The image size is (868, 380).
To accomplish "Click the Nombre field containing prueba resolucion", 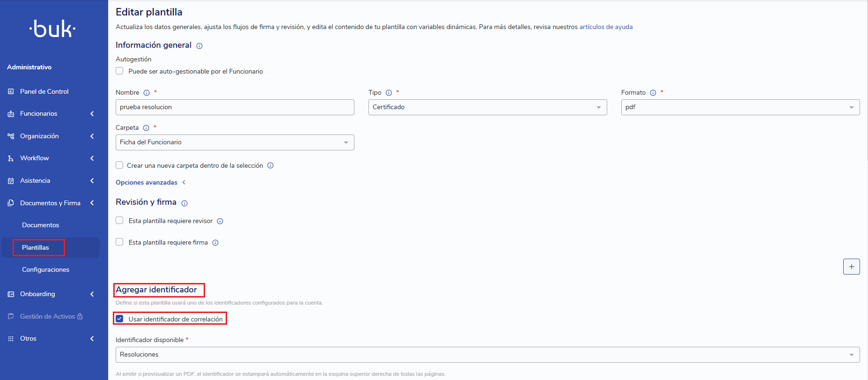I will [x=235, y=107].
